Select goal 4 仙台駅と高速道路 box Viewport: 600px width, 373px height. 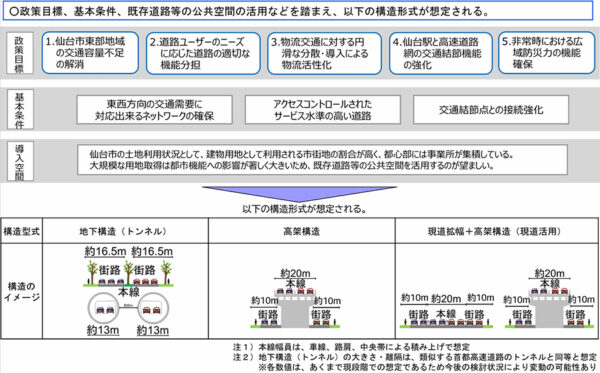click(x=441, y=53)
